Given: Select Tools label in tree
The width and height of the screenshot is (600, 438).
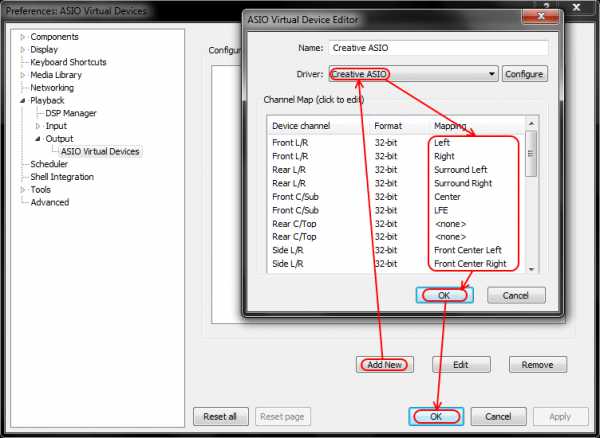Looking at the screenshot, I should (41, 190).
